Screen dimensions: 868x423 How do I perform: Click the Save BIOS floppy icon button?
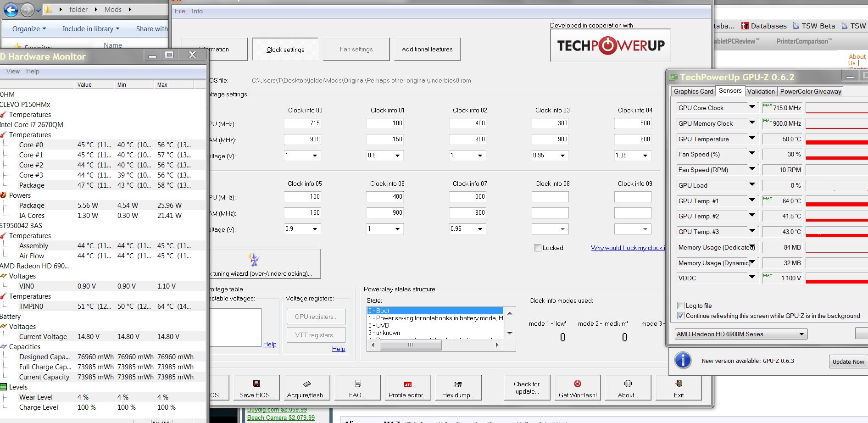(x=256, y=388)
